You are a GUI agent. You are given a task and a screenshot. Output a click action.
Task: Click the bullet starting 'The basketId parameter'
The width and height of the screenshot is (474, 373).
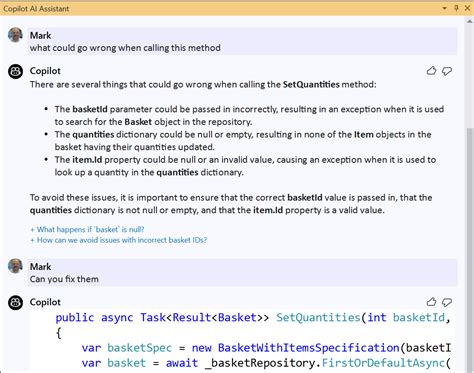[249, 115]
